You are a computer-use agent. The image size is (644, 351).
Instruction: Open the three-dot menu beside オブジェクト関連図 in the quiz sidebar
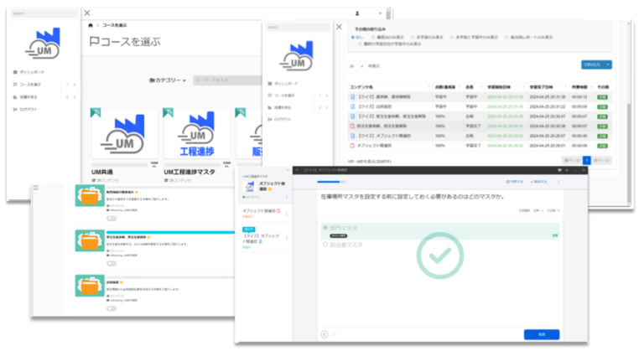pos(287,214)
